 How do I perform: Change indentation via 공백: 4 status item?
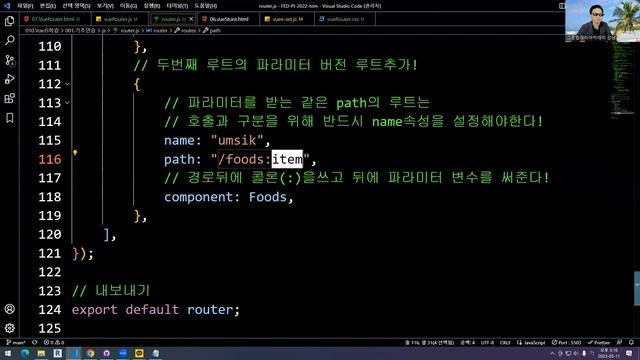(468, 342)
